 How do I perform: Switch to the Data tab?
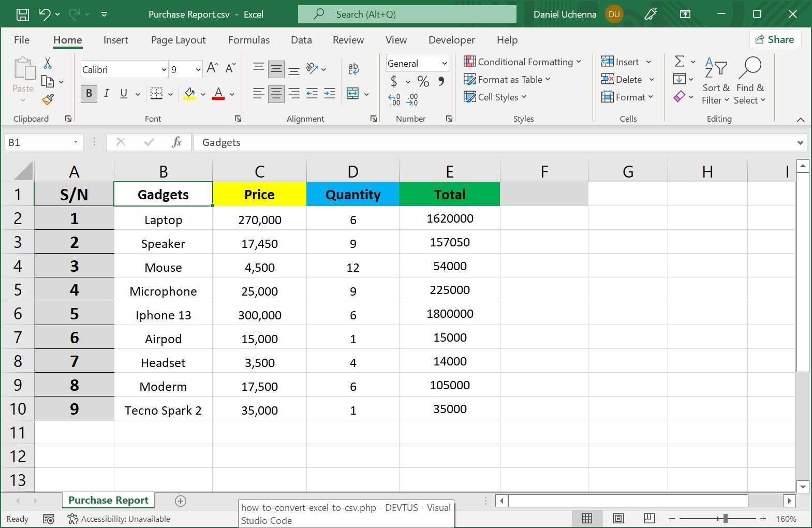301,40
